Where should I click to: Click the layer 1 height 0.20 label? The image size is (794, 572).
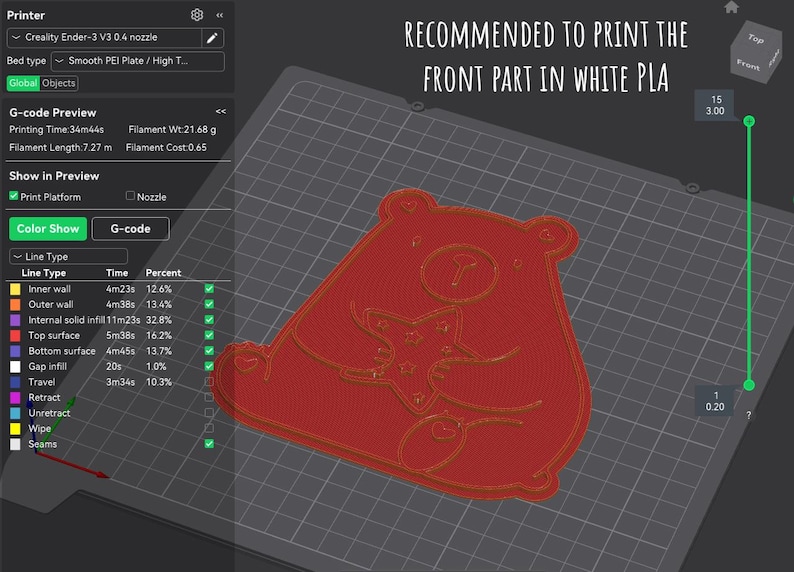pos(714,401)
